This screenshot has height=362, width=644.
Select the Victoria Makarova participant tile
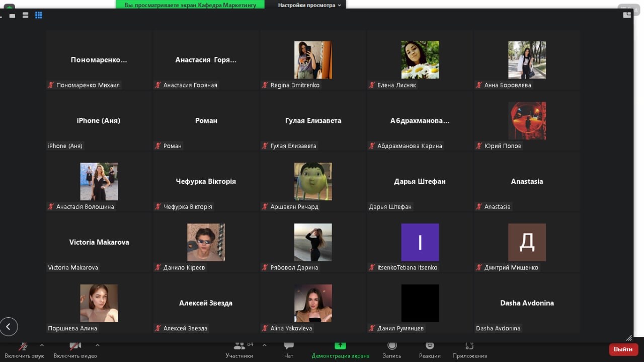coord(99,243)
